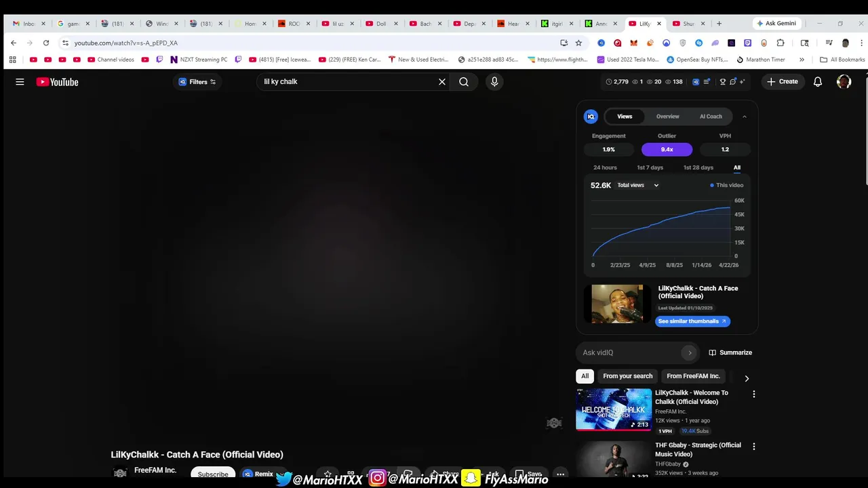Go back in browser history
Viewport: 868px width, 488px height.
coord(14,43)
